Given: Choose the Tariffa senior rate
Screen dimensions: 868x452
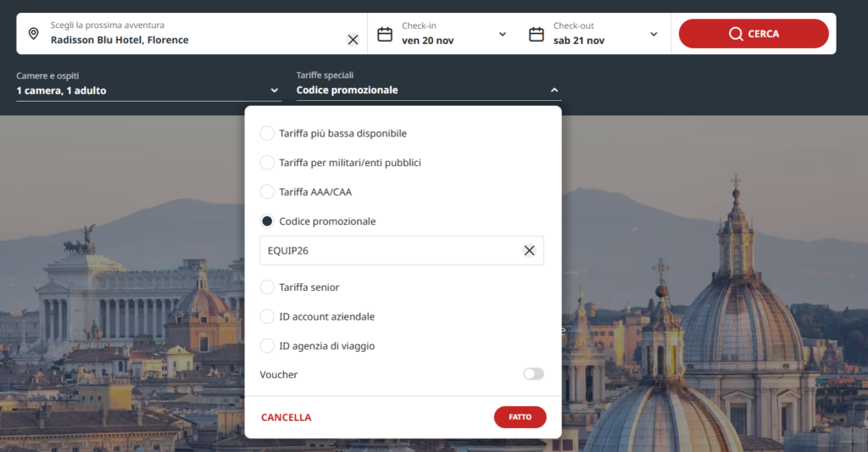Looking at the screenshot, I should click(x=267, y=287).
